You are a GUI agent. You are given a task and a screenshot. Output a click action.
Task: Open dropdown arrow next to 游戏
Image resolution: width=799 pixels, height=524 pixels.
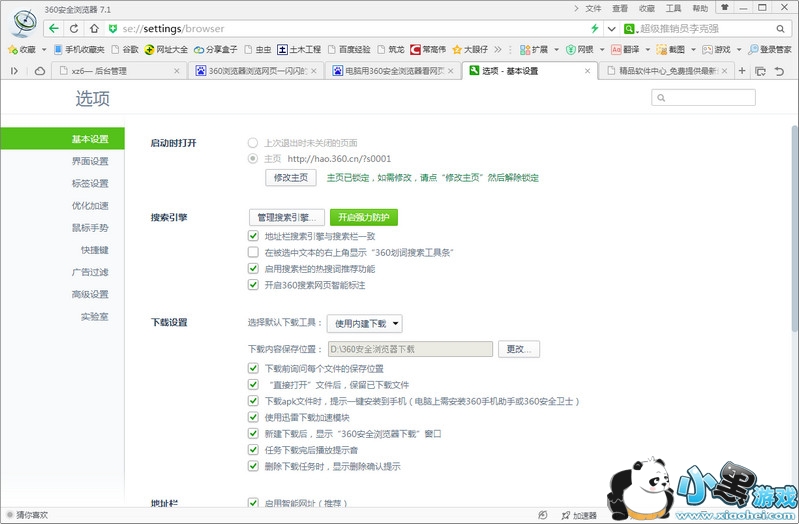[739, 49]
